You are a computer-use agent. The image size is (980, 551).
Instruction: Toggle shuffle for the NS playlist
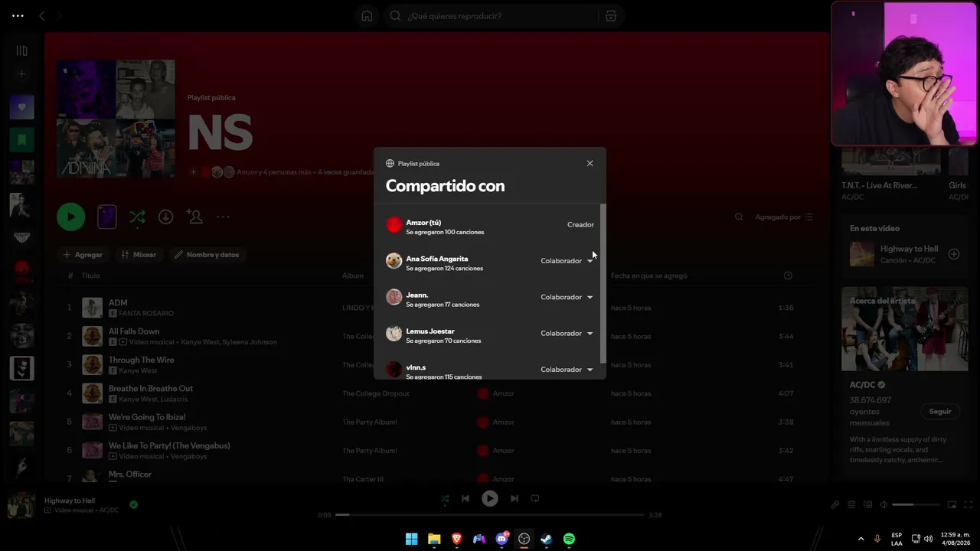click(x=137, y=217)
